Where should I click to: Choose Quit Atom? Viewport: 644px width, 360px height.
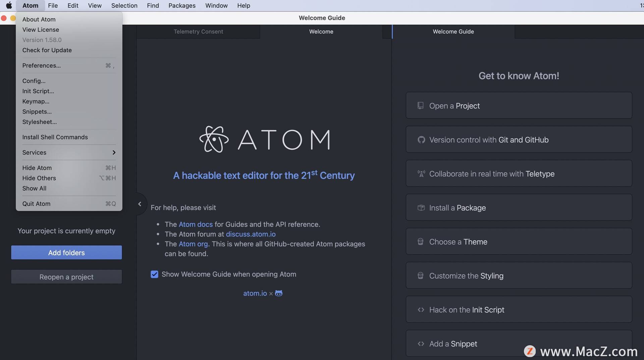(x=69, y=204)
